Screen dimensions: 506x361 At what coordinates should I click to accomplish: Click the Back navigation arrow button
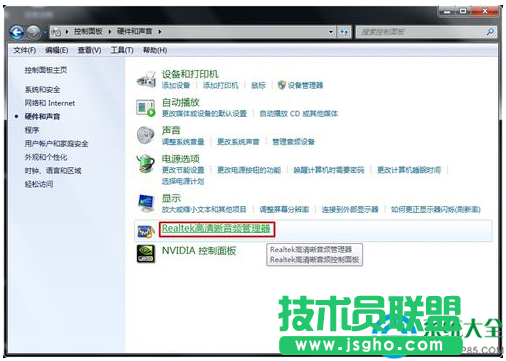tap(17, 32)
